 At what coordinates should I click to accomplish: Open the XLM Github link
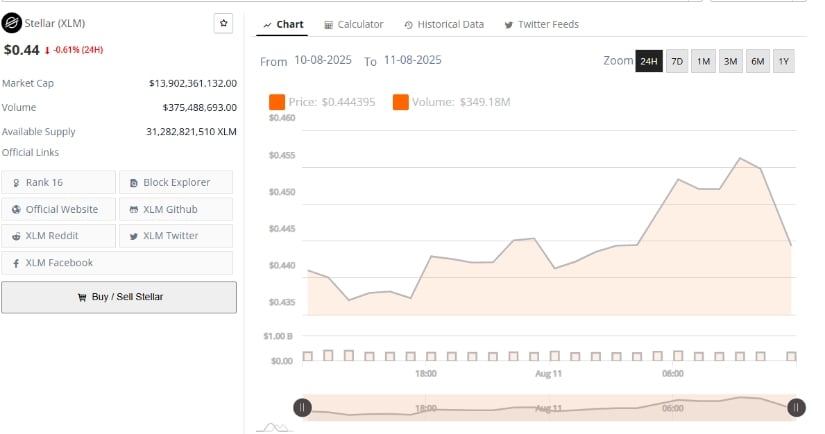point(175,209)
